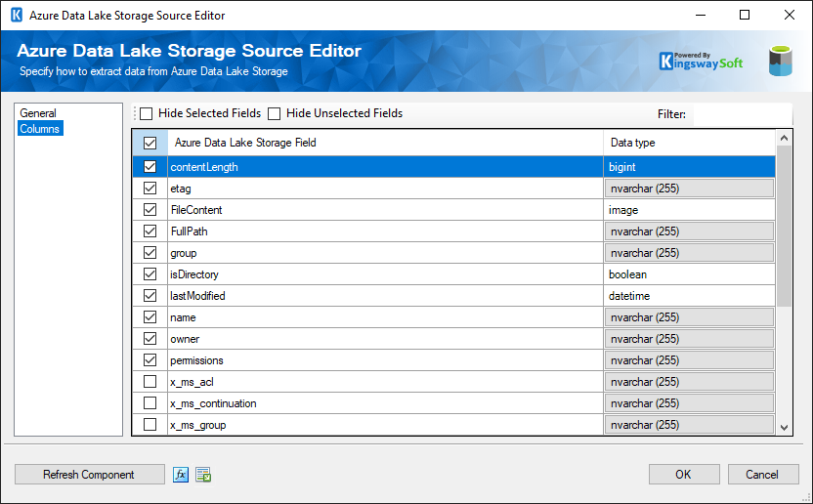Select the contentLength field name cell

pos(385,167)
